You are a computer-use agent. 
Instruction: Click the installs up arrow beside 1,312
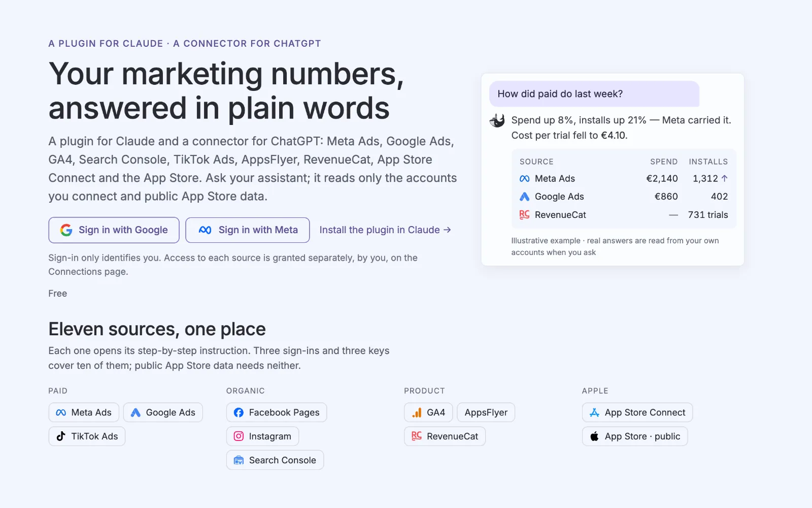pos(724,178)
